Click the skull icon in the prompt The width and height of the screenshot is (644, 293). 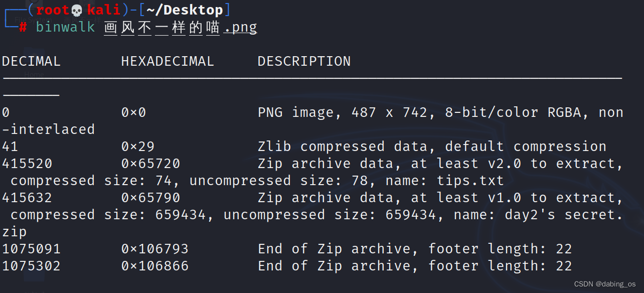[77, 10]
